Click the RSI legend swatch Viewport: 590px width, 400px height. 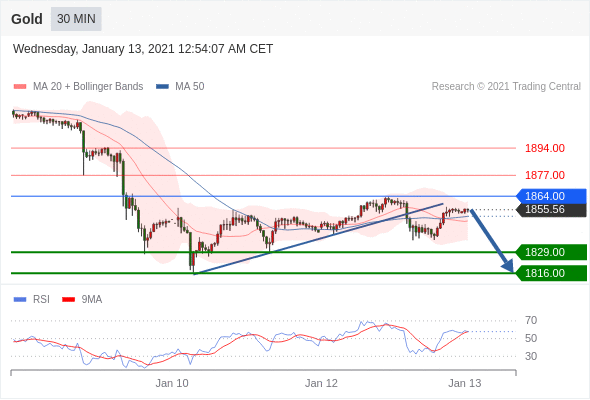[20, 300]
